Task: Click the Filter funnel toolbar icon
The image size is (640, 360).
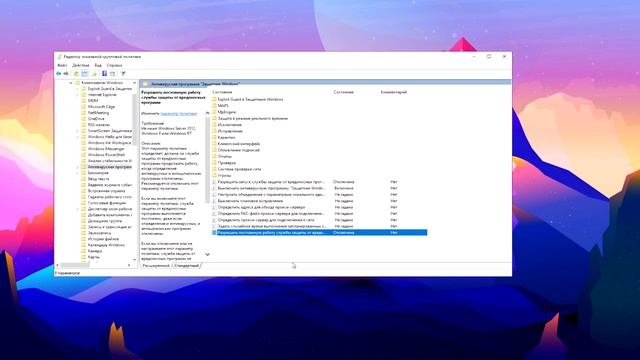Action: point(123,73)
